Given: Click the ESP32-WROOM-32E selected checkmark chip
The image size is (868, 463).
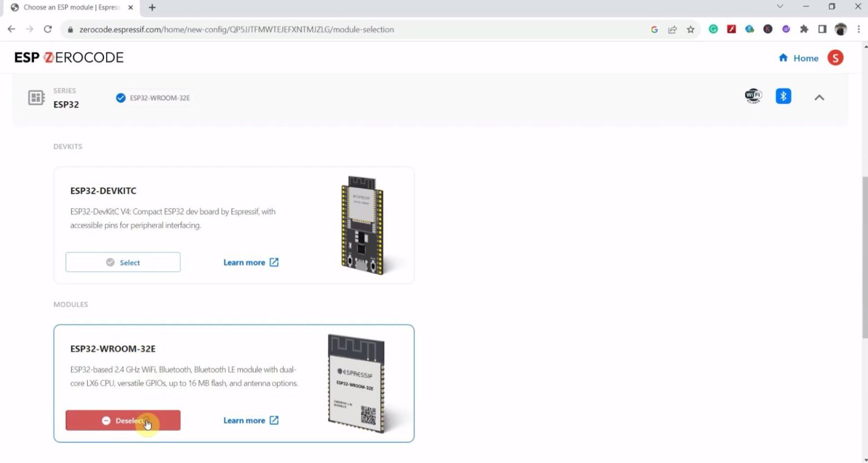Looking at the screenshot, I should click(x=153, y=98).
